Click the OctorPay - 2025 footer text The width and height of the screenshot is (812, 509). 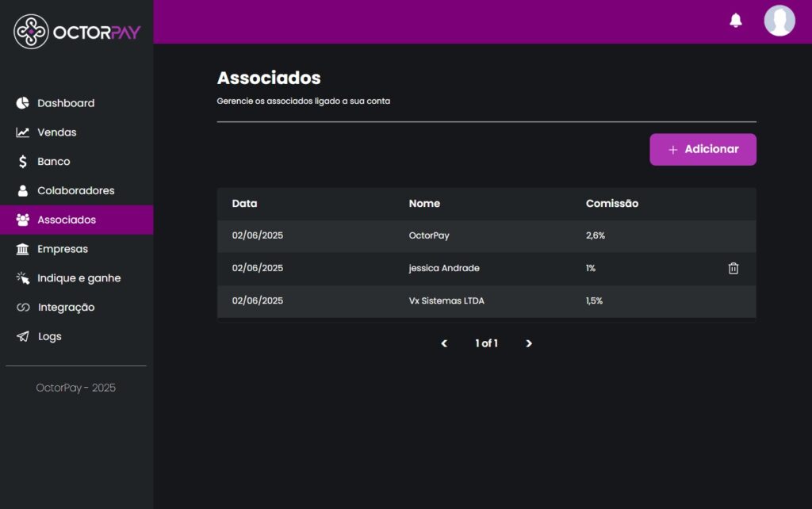(x=75, y=388)
